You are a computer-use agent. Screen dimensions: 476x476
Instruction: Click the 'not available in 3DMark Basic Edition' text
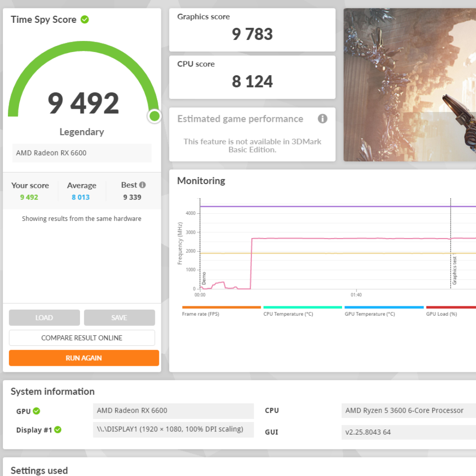[252, 145]
